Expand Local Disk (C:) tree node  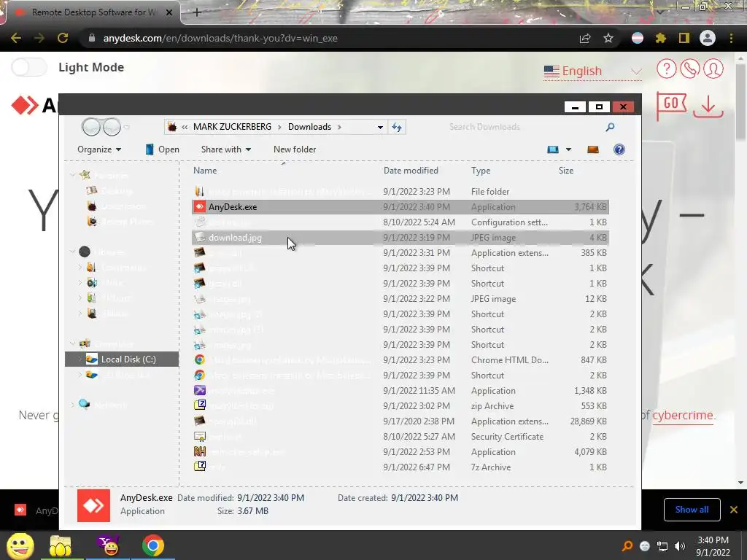(80, 359)
